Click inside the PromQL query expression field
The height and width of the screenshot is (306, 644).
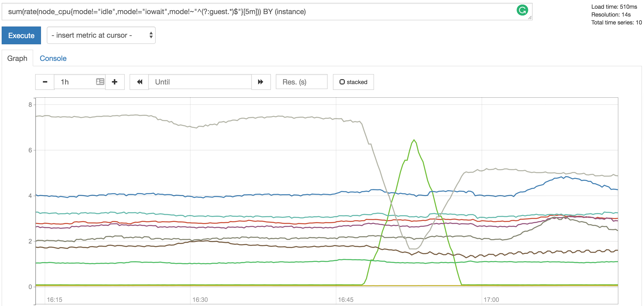point(225,11)
